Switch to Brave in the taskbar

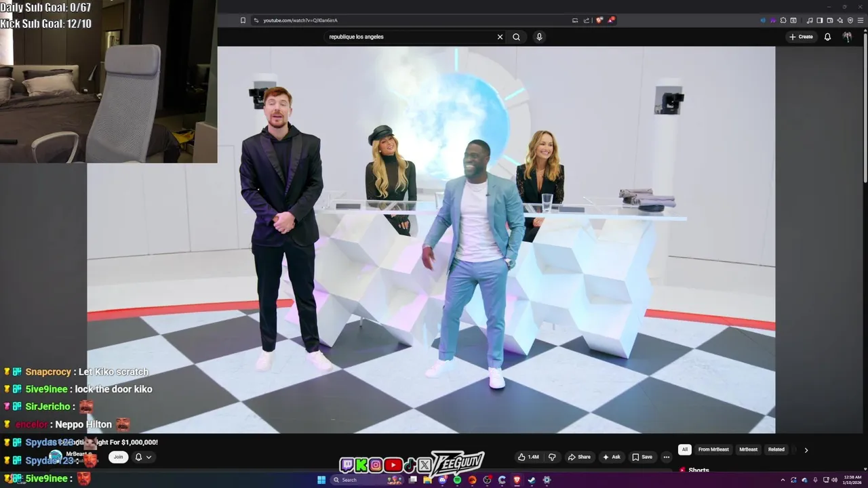pyautogui.click(x=517, y=480)
